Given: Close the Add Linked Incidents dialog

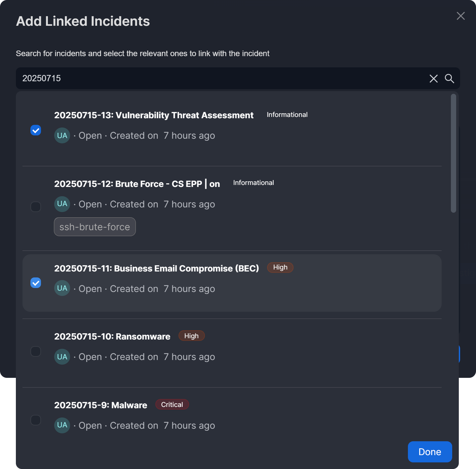Looking at the screenshot, I should [460, 16].
